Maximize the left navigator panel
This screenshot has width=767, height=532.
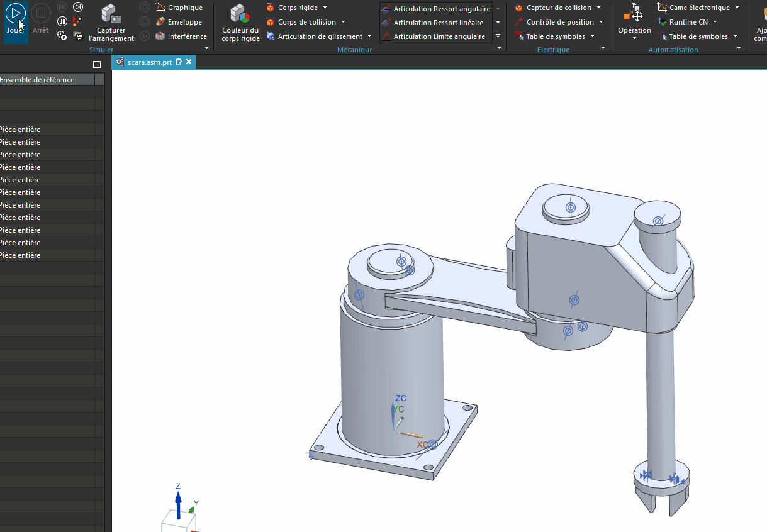click(97, 64)
